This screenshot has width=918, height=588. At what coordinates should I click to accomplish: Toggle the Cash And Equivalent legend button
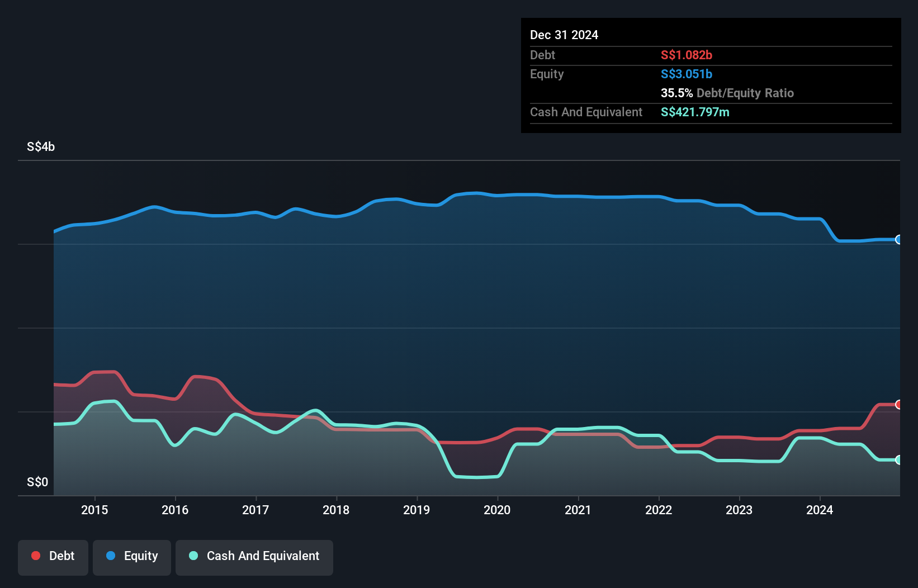coord(254,557)
